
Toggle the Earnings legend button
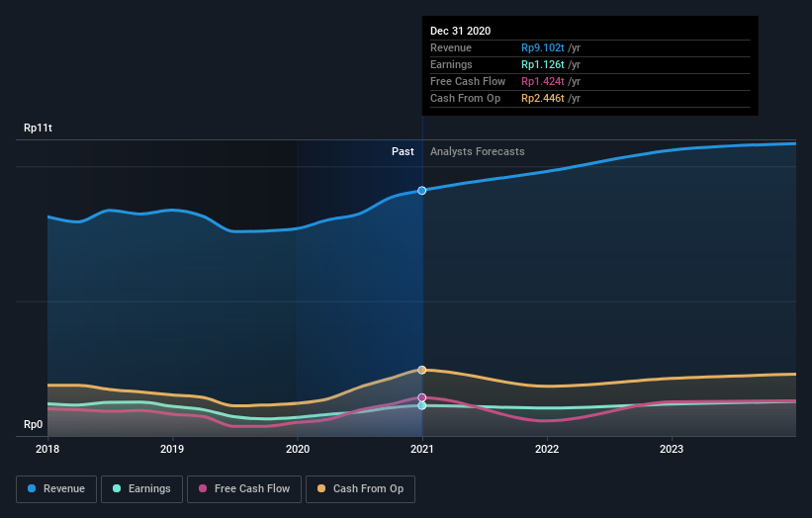tap(141, 489)
